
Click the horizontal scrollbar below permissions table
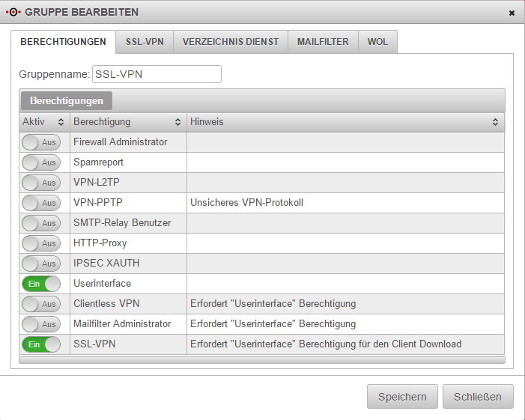tap(262, 360)
